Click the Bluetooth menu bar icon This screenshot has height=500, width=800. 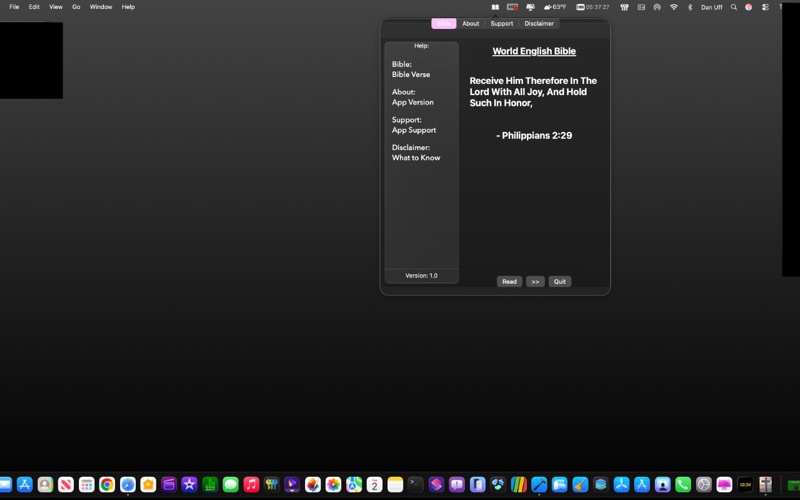(x=690, y=7)
